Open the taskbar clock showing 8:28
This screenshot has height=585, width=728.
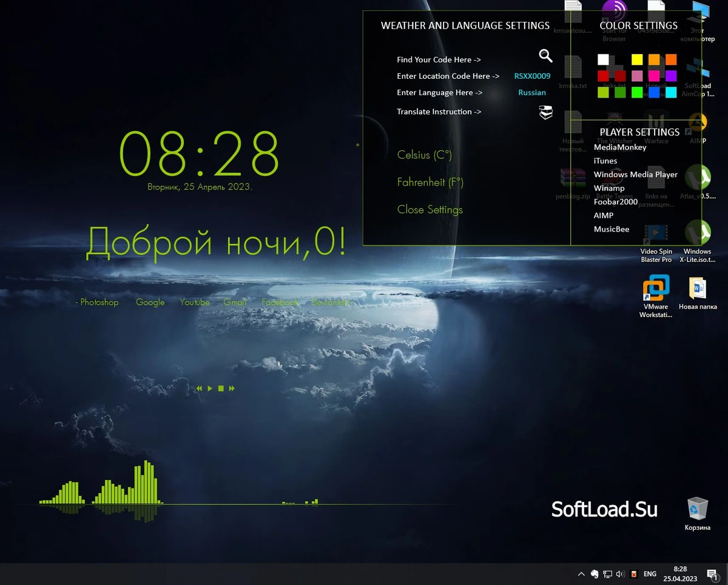click(680, 573)
